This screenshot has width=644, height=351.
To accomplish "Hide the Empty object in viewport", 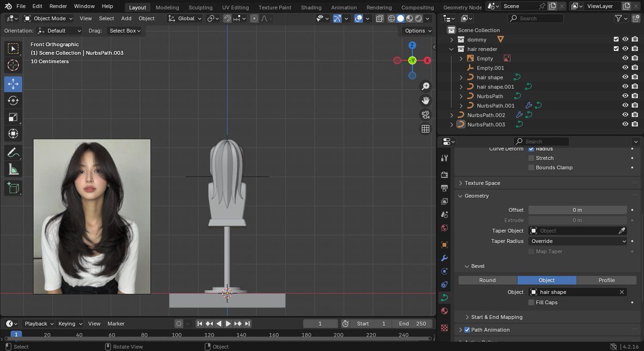I will click(625, 58).
